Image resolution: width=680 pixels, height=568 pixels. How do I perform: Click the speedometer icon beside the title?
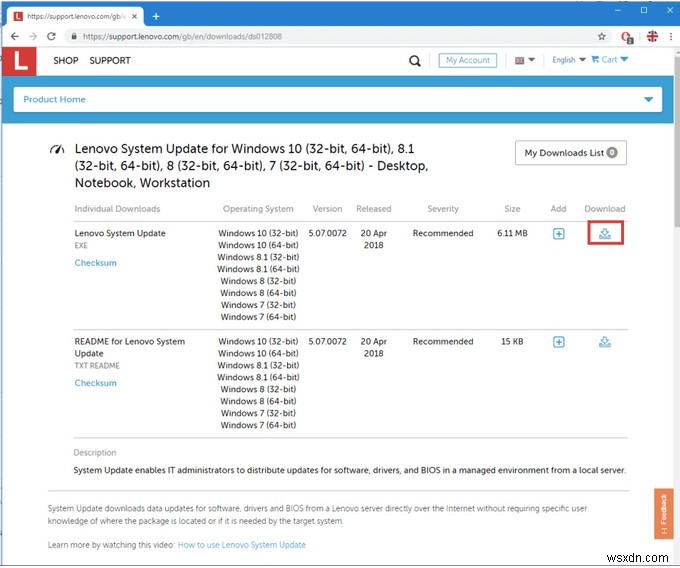57,150
